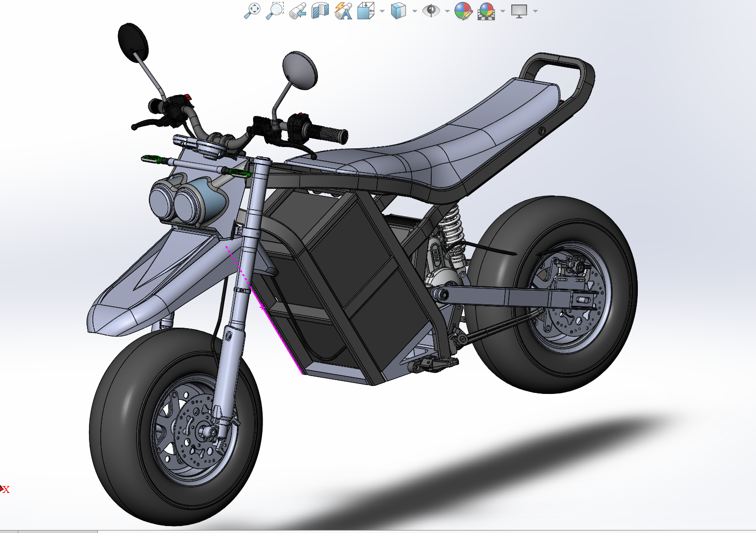
Task: Select the motorcycle seat surface
Action: coord(445,134)
